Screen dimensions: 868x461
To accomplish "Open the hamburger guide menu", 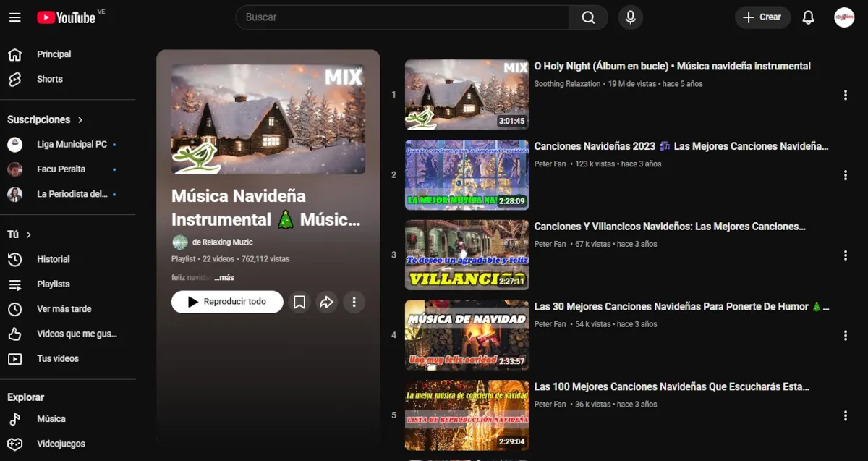I will (x=14, y=17).
